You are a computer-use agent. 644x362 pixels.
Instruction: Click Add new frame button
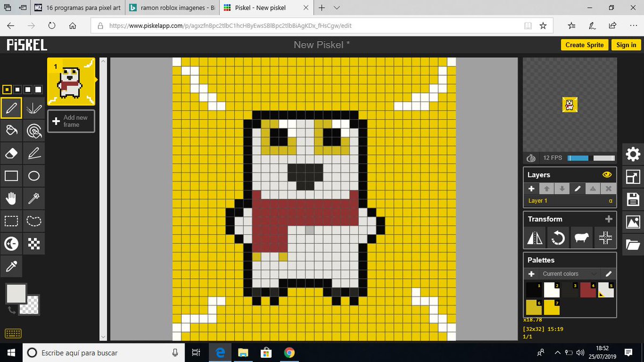click(x=71, y=121)
